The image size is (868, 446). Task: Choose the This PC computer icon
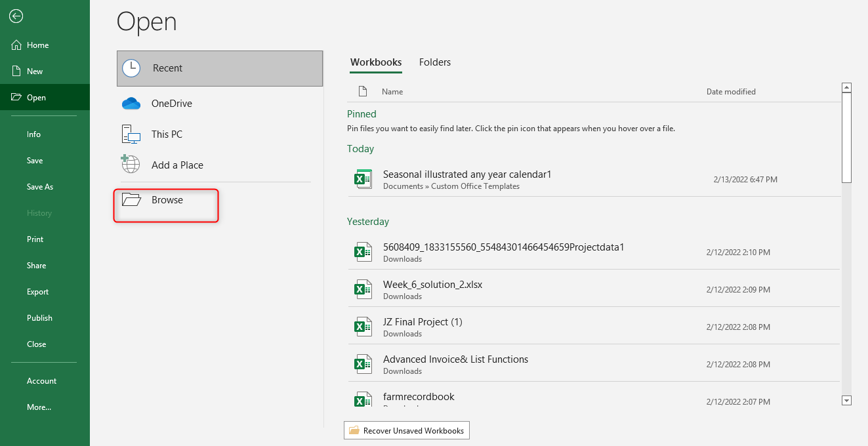tap(131, 134)
